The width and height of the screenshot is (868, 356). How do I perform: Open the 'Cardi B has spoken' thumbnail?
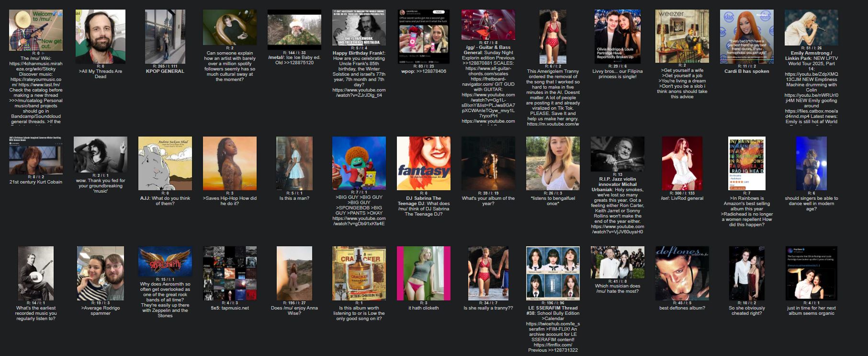pos(747,36)
